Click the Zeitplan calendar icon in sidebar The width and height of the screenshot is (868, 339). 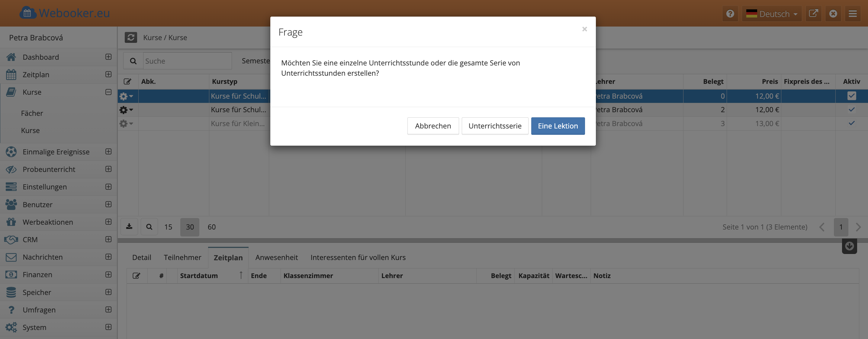coord(11,75)
